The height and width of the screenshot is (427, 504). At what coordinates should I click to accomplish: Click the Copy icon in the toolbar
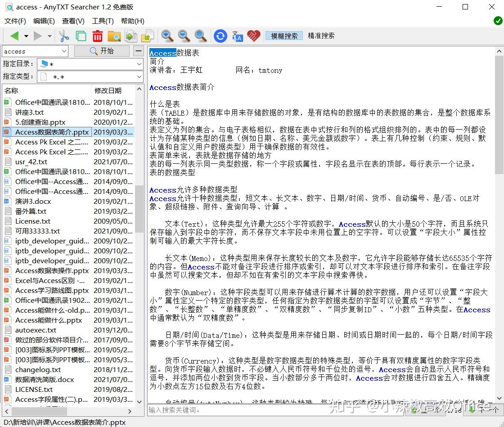click(x=81, y=36)
